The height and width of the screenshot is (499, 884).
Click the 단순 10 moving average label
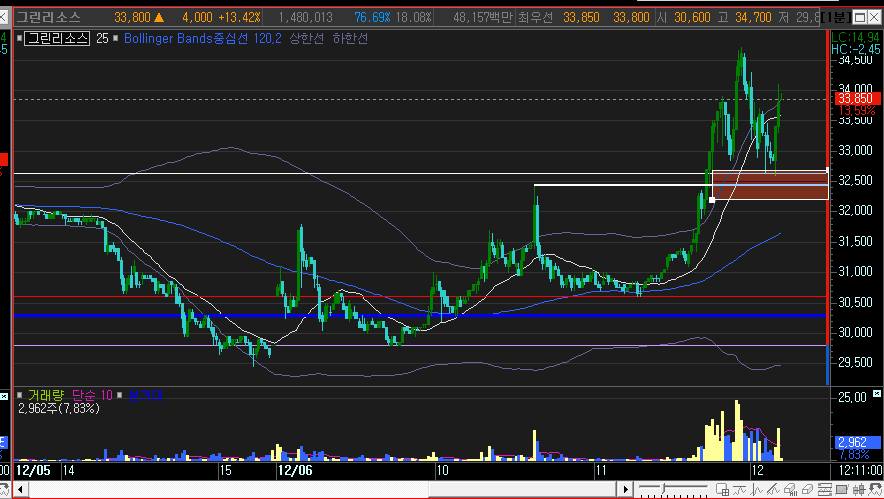[x=92, y=395]
